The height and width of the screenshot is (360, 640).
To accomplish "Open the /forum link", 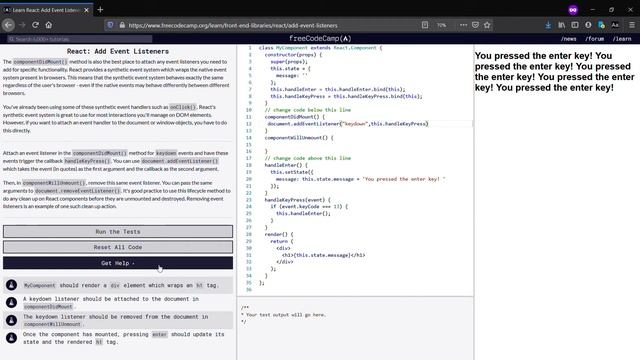I will pyautogui.click(x=594, y=39).
